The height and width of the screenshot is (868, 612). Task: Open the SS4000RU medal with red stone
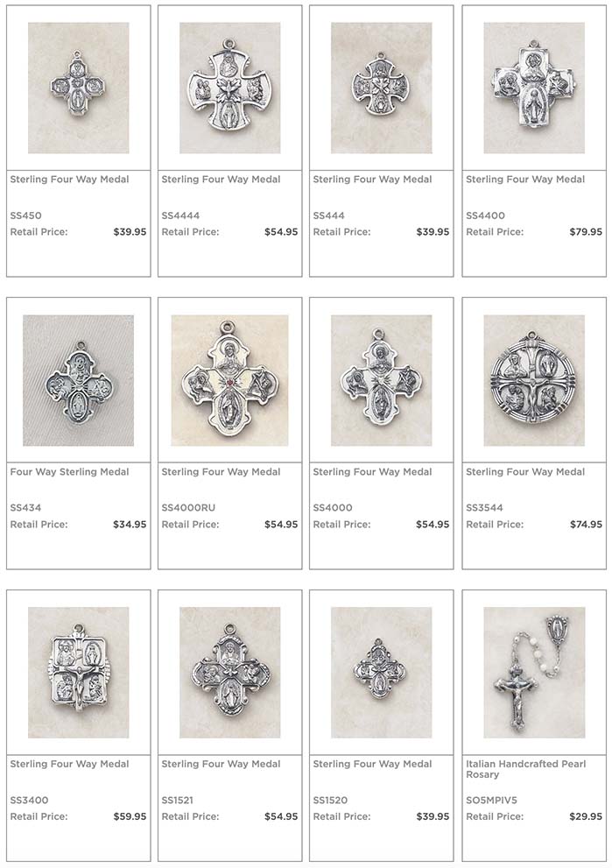(229, 380)
